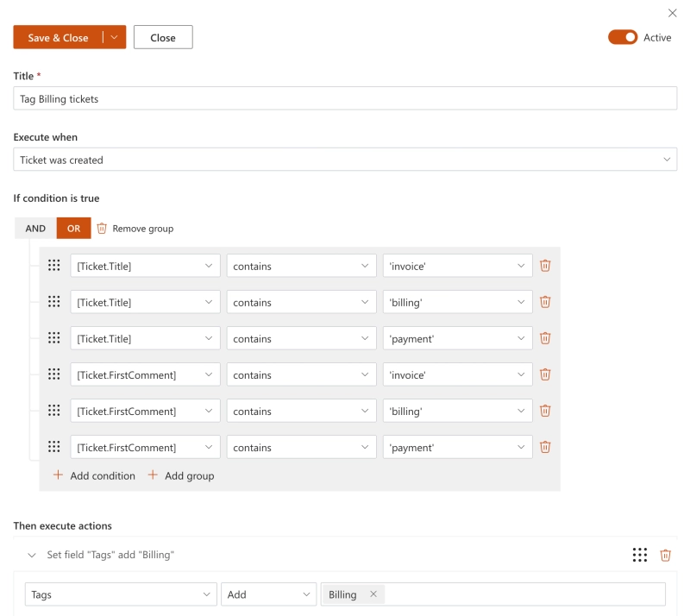The width and height of the screenshot is (690, 616).
Task: Open value dropdown of Title 'payment' row
Action: pyautogui.click(x=458, y=338)
